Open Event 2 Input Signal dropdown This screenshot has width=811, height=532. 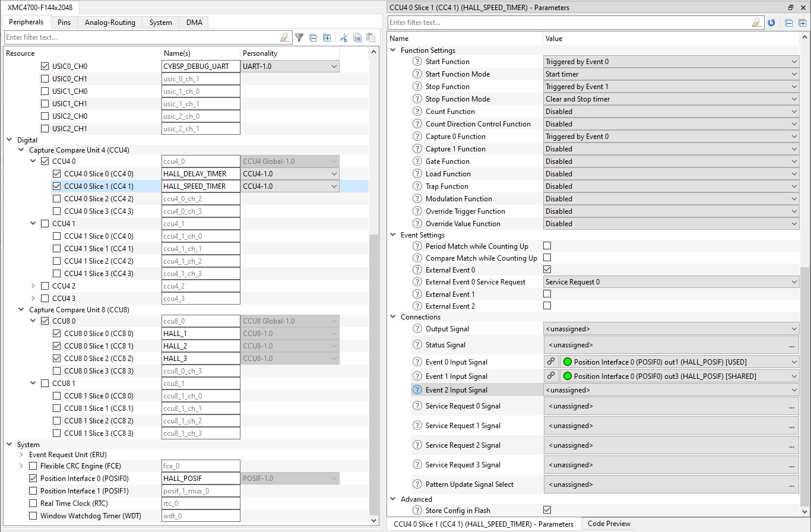[x=671, y=390]
